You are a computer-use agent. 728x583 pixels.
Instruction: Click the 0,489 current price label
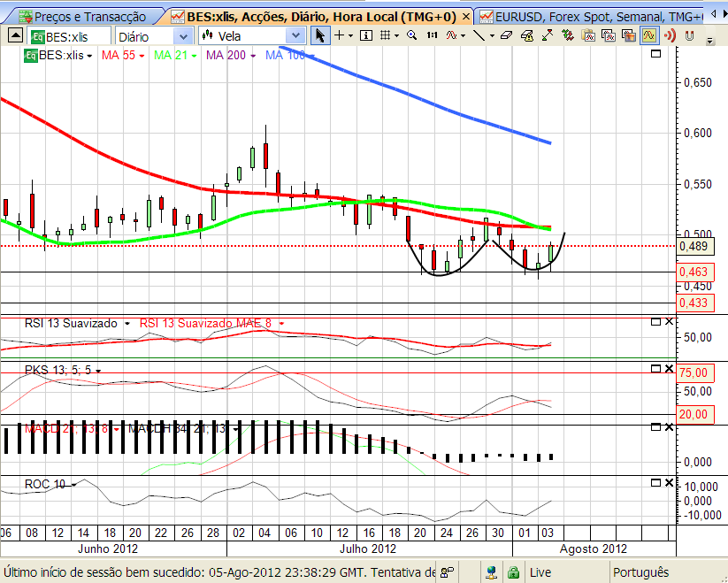coord(695,247)
